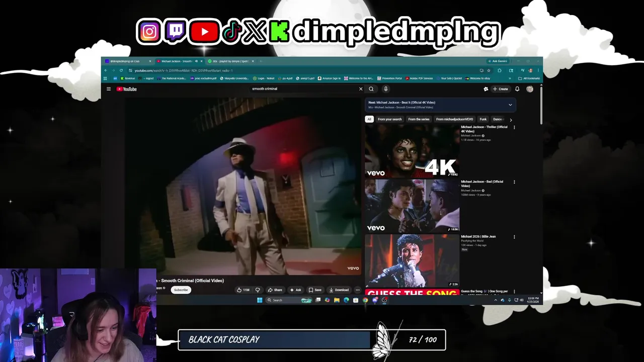Open more actions menu under the video
The width and height of the screenshot is (644, 362).
pyautogui.click(x=358, y=290)
